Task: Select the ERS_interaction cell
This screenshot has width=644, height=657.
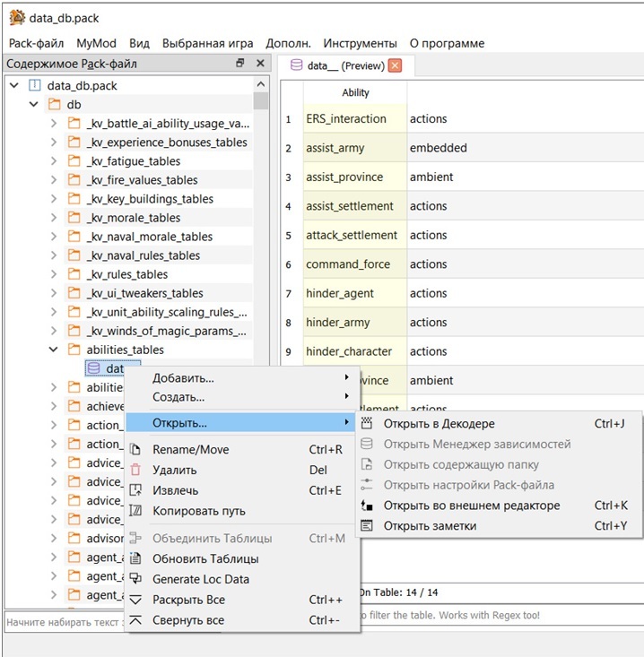Action: [355, 118]
